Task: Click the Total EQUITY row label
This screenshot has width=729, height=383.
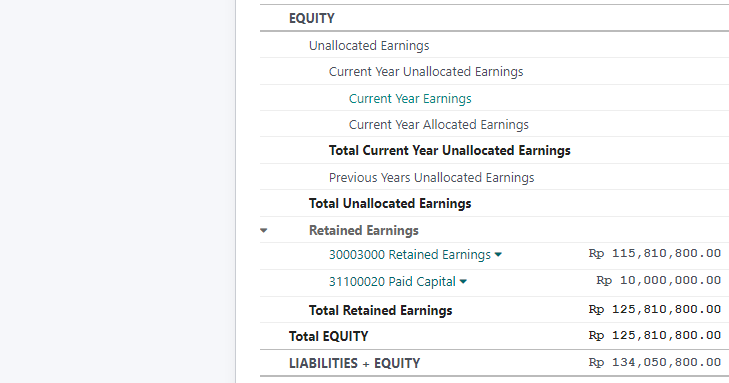Action: 328,337
